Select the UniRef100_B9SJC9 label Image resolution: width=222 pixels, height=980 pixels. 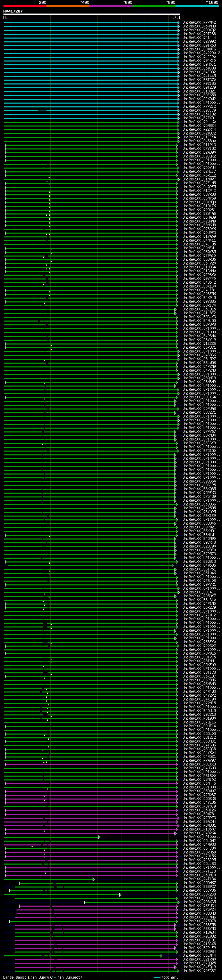pyautogui.click(x=199, y=111)
